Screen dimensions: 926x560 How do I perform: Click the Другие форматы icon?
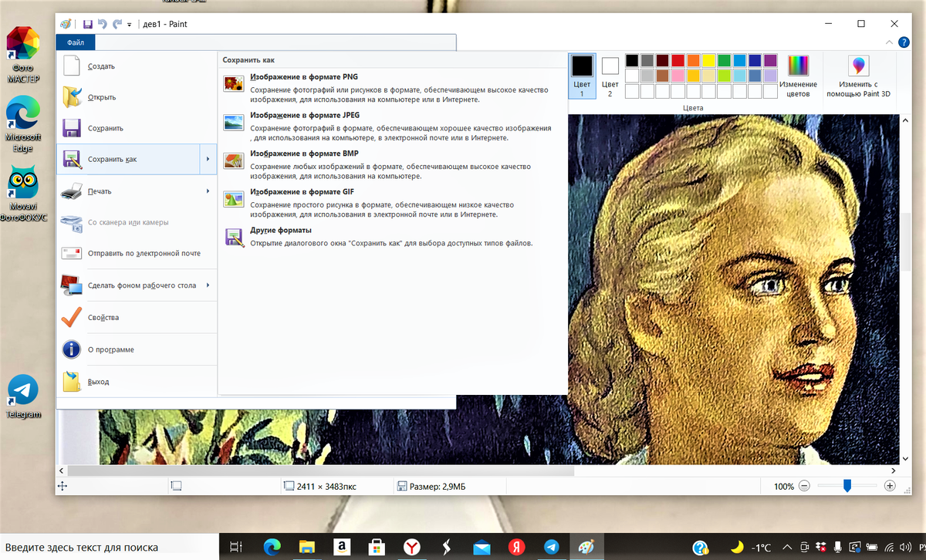click(x=234, y=237)
